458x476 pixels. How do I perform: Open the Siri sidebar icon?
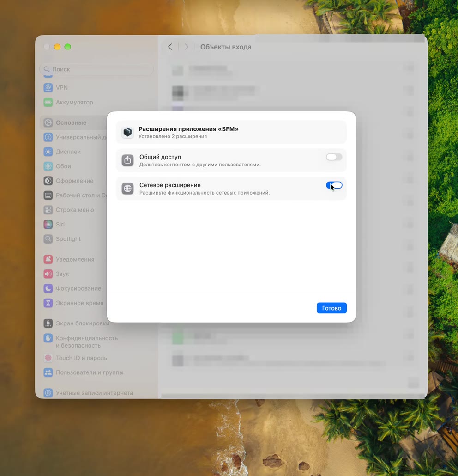pos(48,224)
